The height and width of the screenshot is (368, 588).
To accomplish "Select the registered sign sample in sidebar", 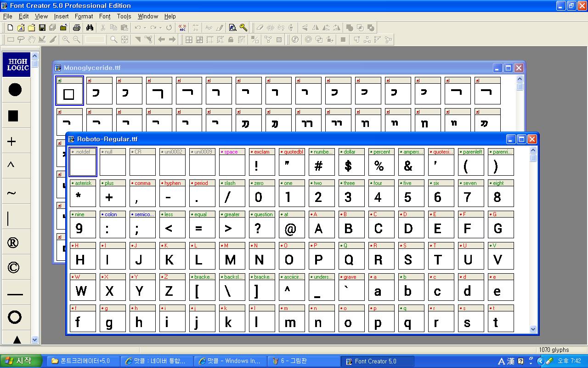I will click(x=14, y=242).
